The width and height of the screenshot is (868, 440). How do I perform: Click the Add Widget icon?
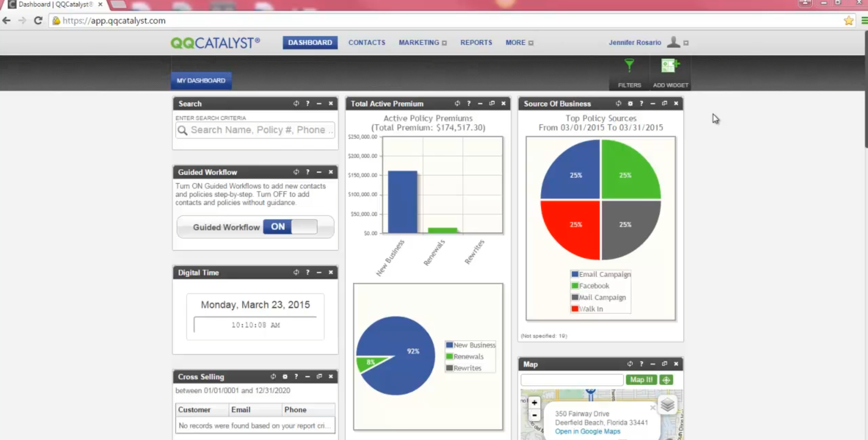coord(670,67)
